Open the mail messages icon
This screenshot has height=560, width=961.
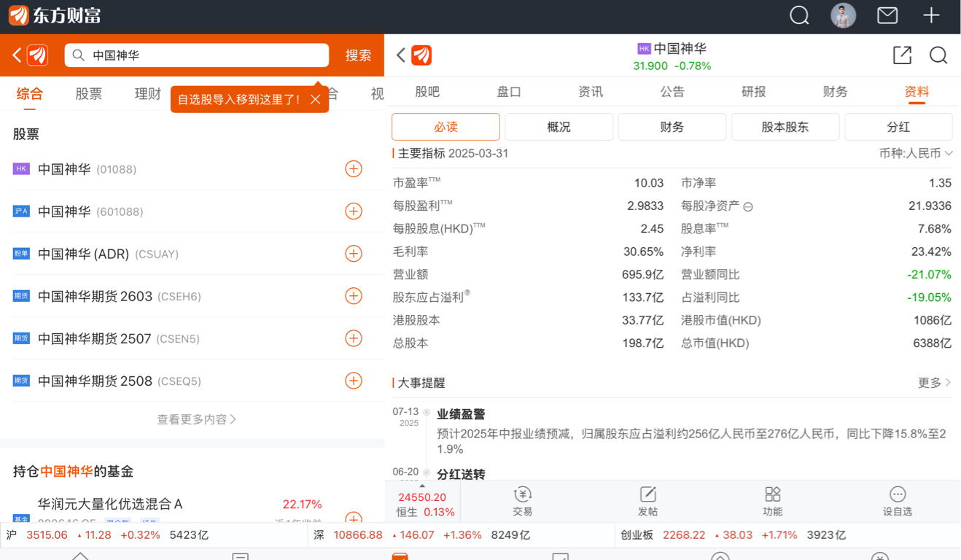tap(887, 15)
